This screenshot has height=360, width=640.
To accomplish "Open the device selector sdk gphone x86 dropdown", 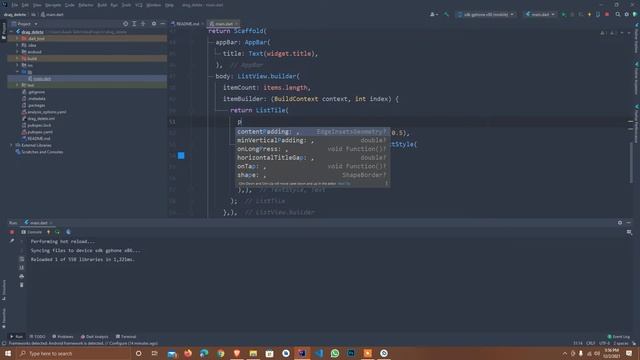I will [x=486, y=14].
